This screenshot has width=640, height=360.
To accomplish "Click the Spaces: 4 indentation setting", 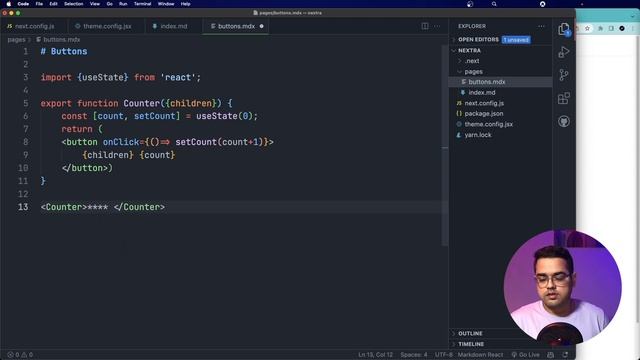I will 414,355.
